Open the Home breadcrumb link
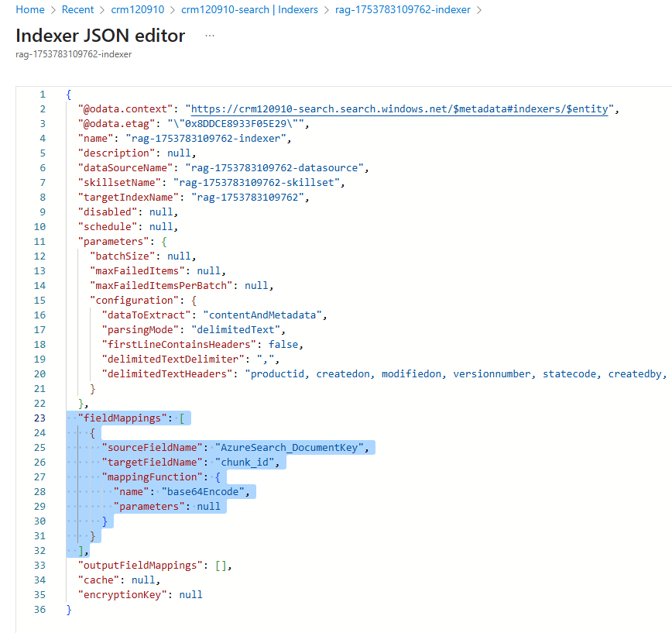The width and height of the screenshot is (672, 633). [x=30, y=9]
